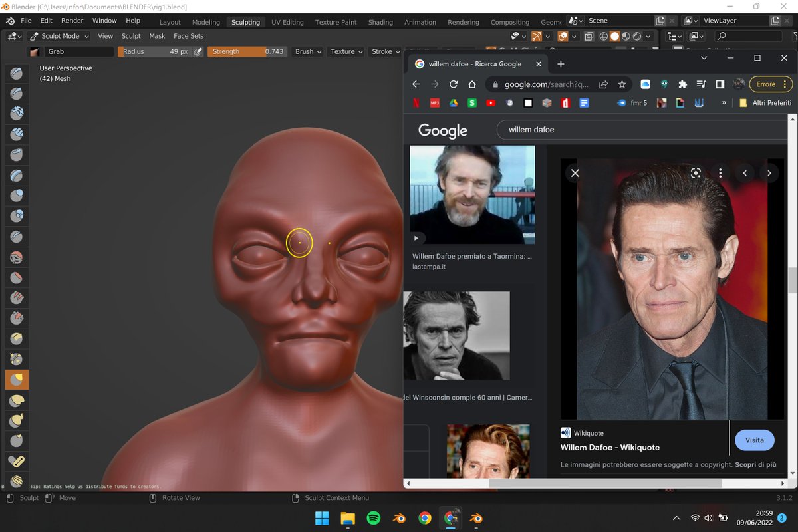Select the Scrape brush tool
Screen dimensions: 798x532
[17, 319]
